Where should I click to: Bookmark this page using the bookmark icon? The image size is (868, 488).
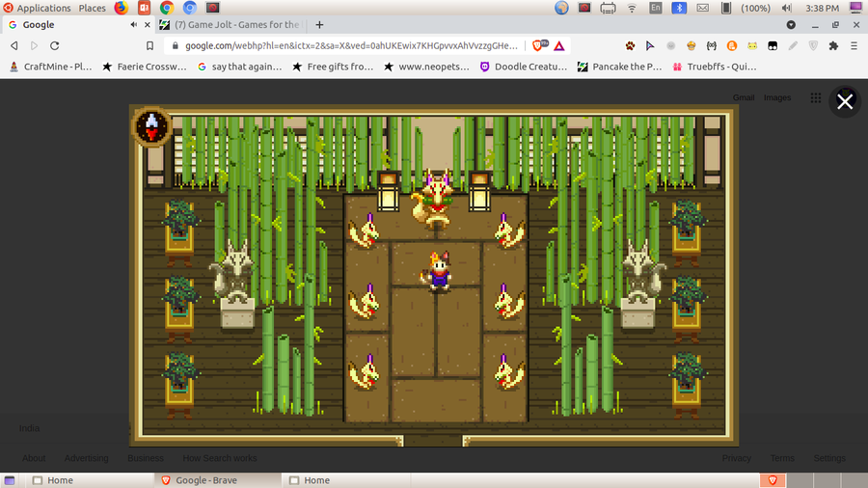150,46
